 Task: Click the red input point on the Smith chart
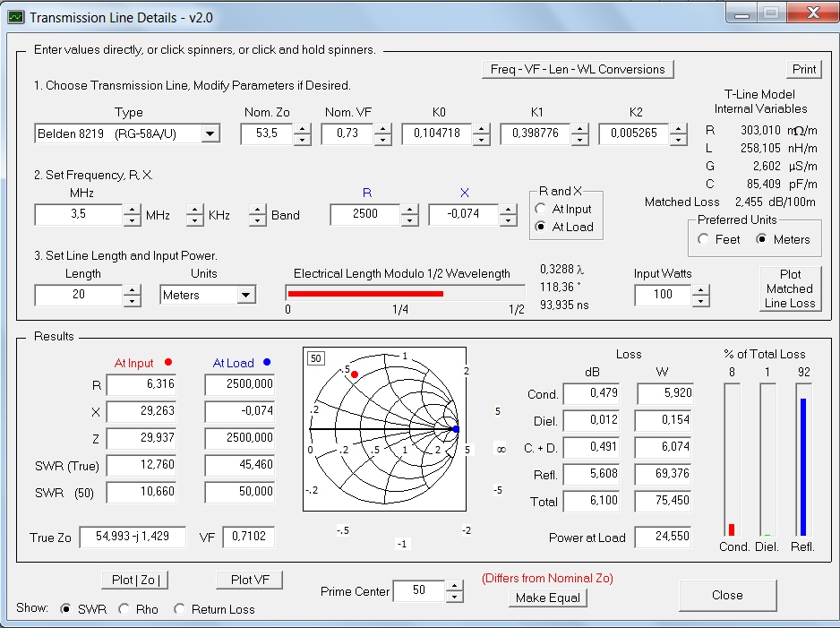point(354,374)
